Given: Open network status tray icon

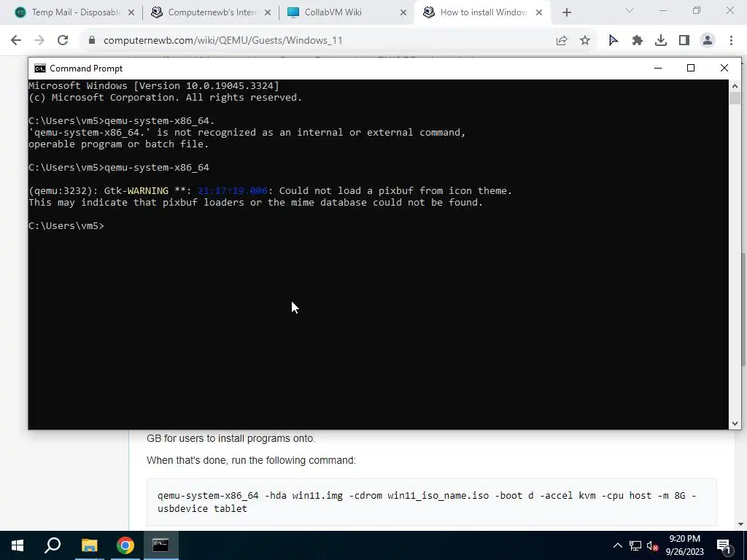Looking at the screenshot, I should point(635,545).
